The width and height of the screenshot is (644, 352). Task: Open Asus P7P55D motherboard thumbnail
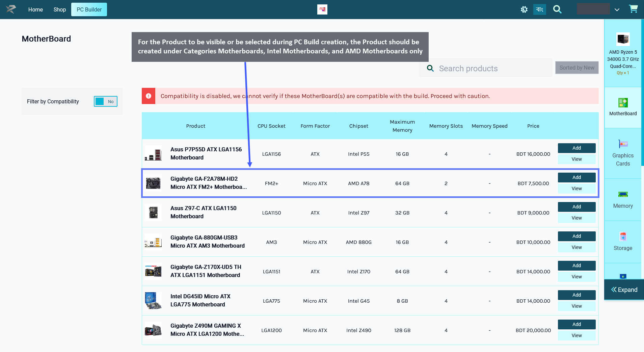pyautogui.click(x=153, y=154)
